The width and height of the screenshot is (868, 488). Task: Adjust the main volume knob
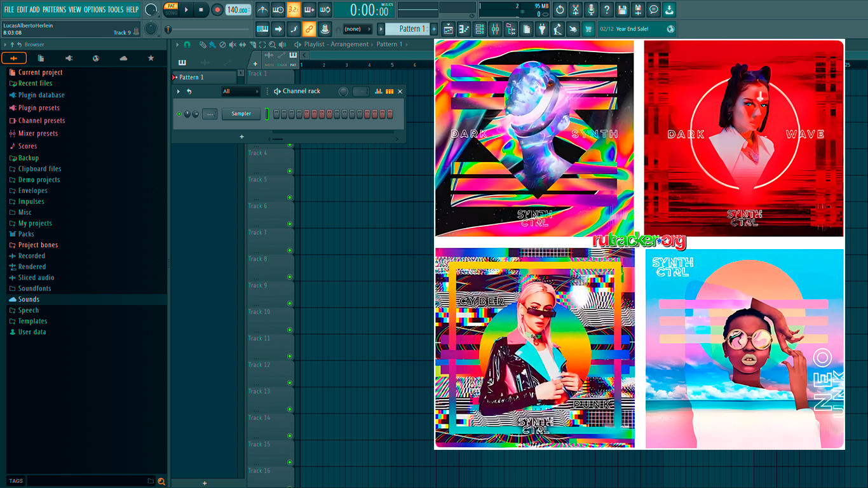[151, 10]
